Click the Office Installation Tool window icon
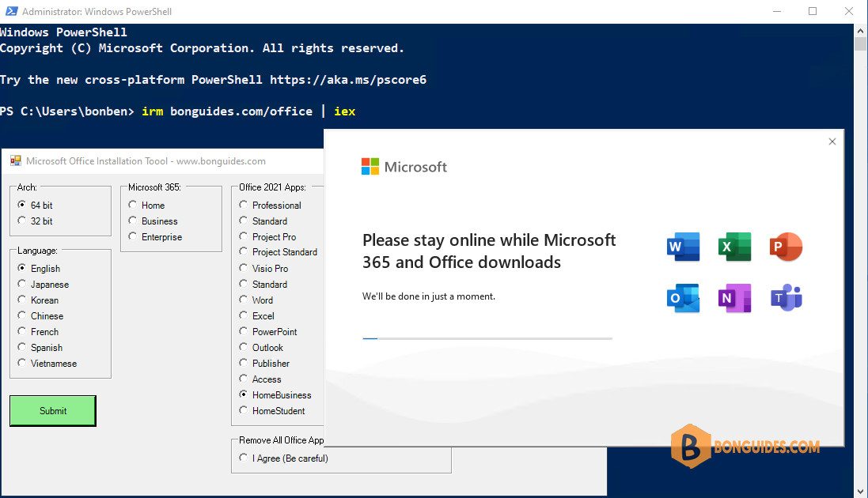Viewport: 868px width, 498px height. pyautogui.click(x=16, y=161)
